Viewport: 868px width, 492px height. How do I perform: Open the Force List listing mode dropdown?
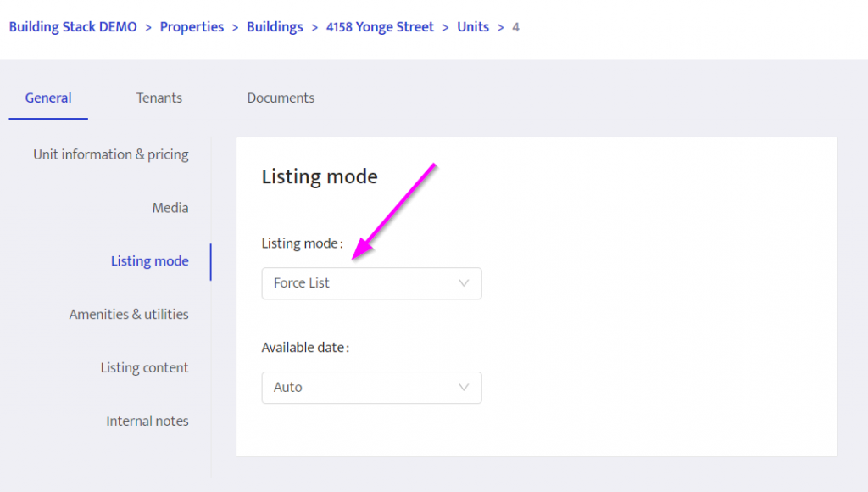371,283
